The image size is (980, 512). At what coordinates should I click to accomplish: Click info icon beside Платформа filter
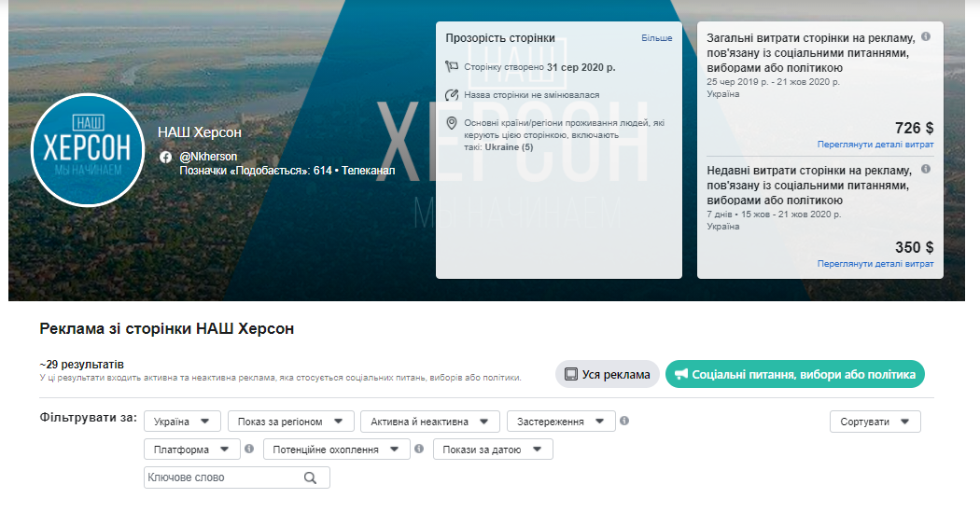click(x=249, y=449)
